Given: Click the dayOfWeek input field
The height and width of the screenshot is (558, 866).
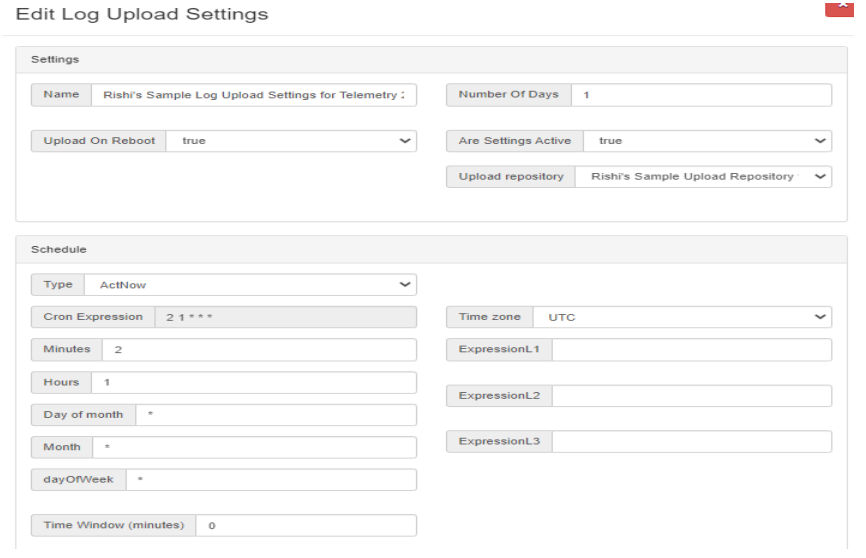Looking at the screenshot, I should pyautogui.click(x=270, y=480).
